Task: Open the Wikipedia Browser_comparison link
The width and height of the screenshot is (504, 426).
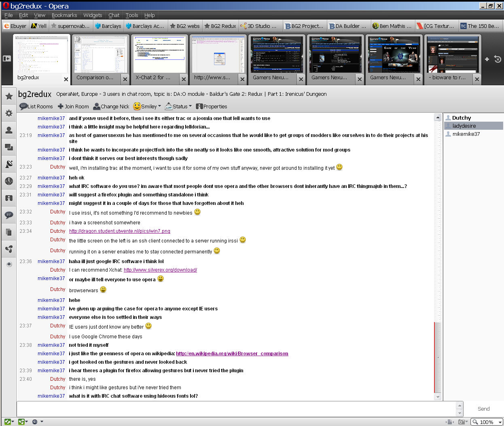Action: point(232,354)
